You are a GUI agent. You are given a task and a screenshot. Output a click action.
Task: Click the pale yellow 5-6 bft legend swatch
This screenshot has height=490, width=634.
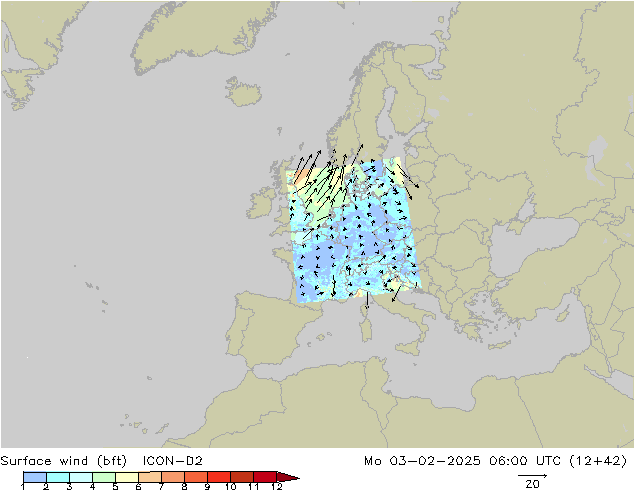[127, 477]
